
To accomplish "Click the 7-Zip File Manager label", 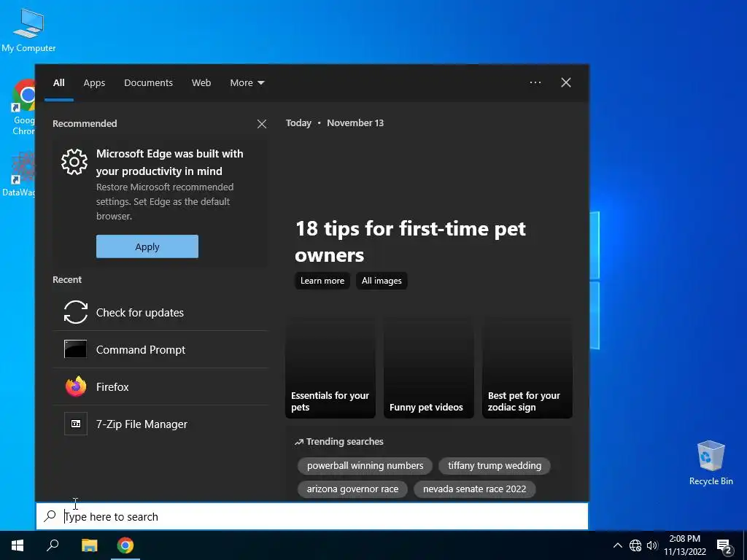I will (142, 424).
